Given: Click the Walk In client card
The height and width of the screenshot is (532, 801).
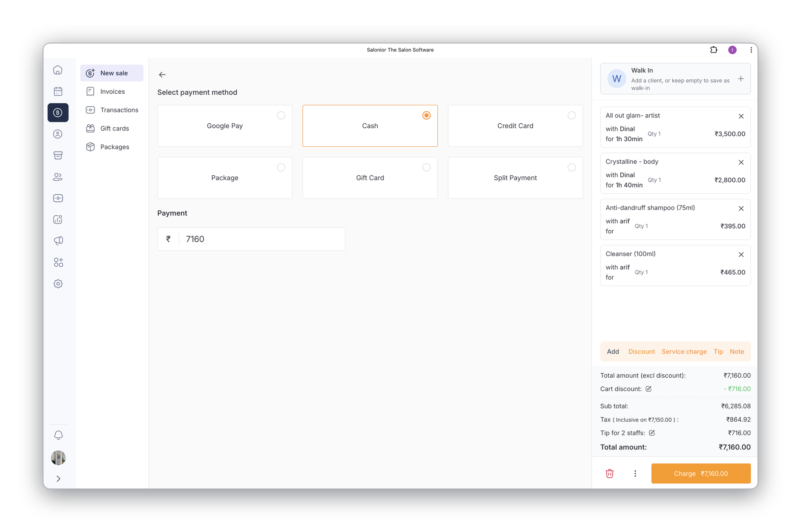Looking at the screenshot, I should (x=675, y=78).
